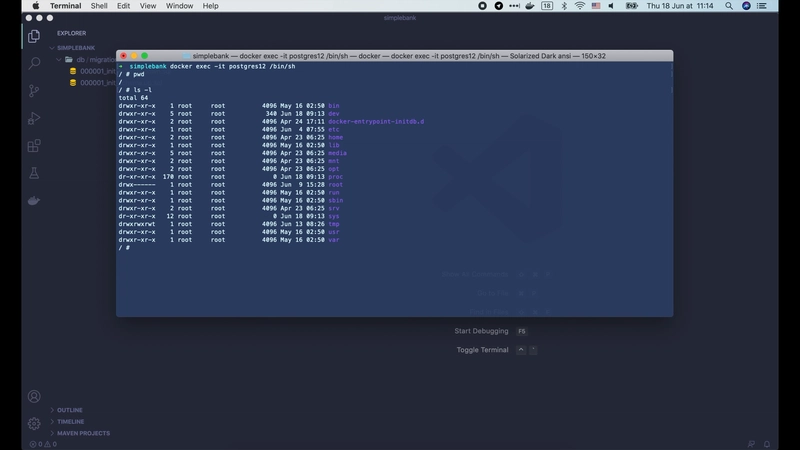
Task: Open the Siri icon in menu bar
Action: coord(746,6)
